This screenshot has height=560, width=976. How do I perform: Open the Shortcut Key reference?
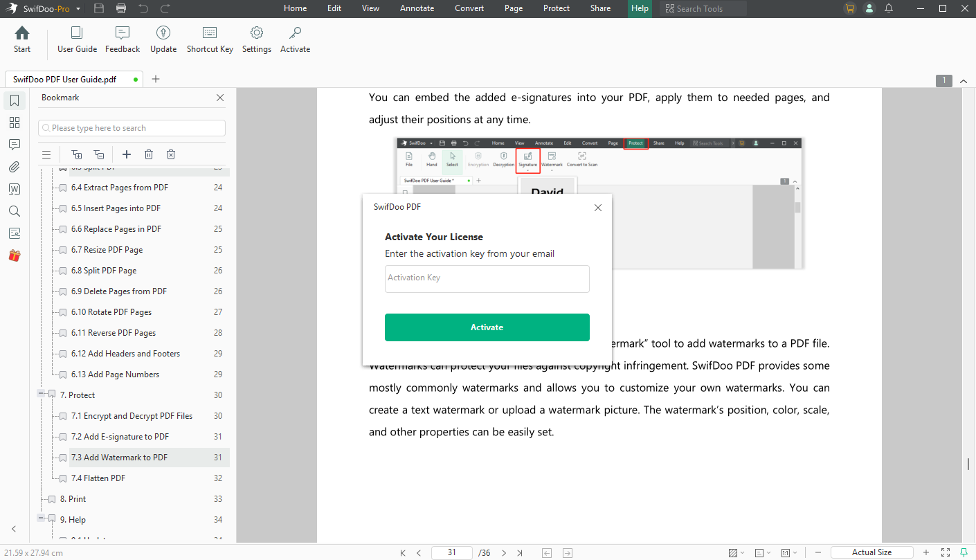click(210, 39)
